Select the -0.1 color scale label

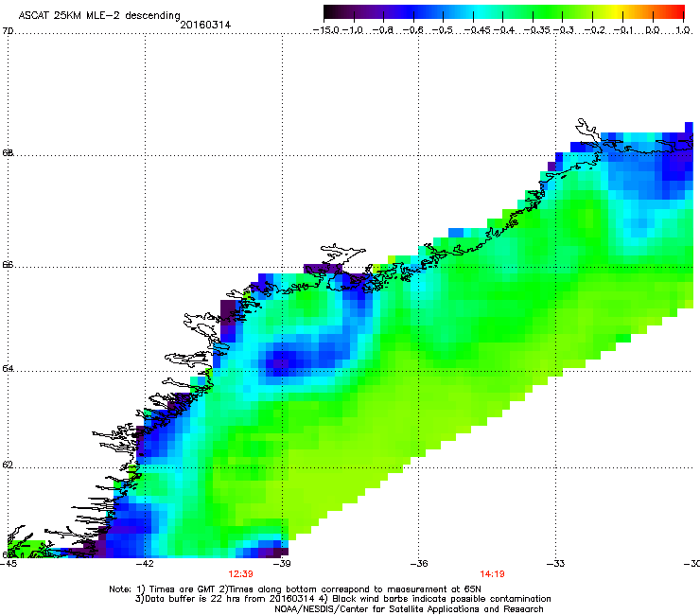click(x=623, y=30)
